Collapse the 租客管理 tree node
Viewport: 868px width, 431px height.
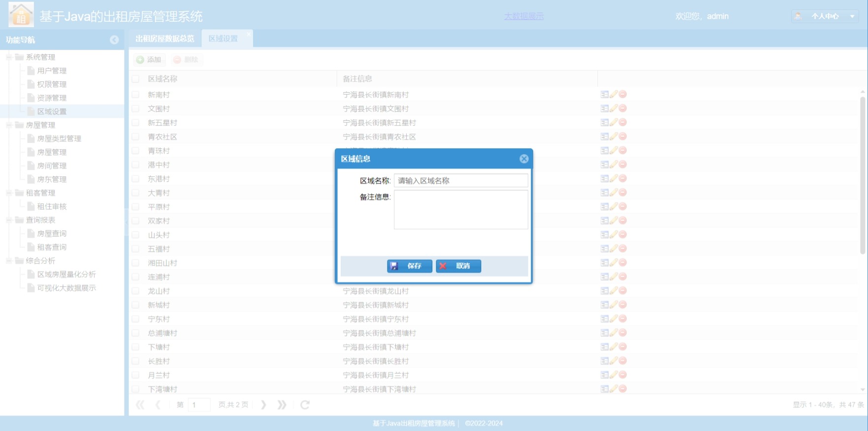pyautogui.click(x=9, y=193)
